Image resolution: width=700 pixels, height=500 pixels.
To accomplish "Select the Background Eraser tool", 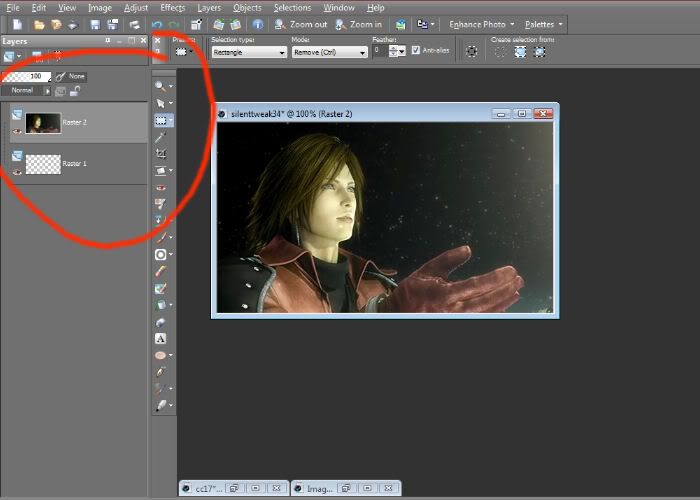I will pos(161,288).
